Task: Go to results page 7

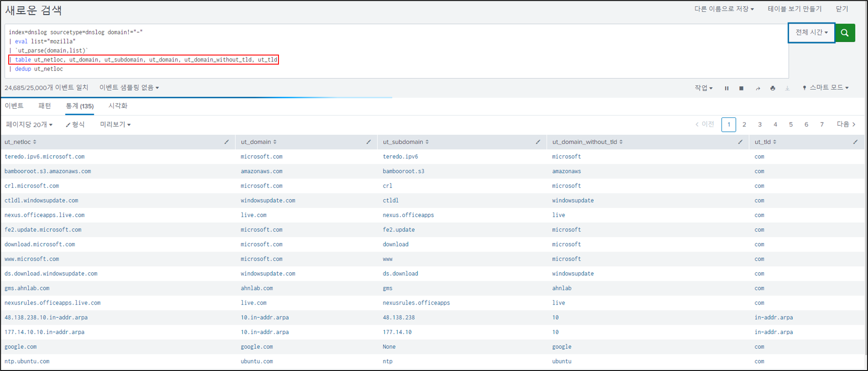Action: (822, 124)
